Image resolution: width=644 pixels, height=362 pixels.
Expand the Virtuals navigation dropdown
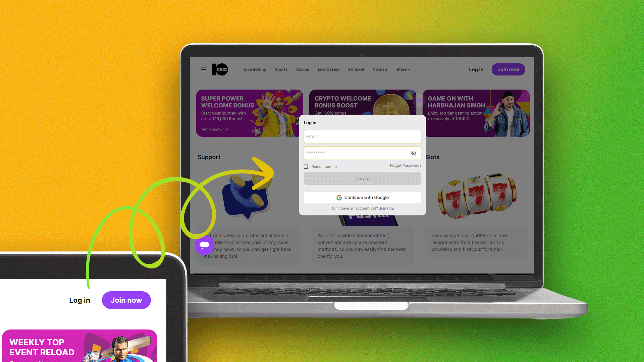click(380, 69)
